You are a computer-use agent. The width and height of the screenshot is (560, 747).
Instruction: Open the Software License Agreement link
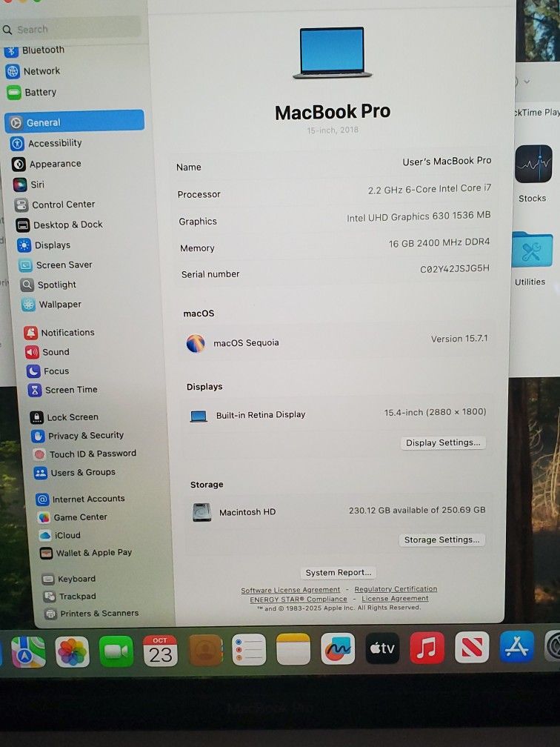[x=290, y=590]
